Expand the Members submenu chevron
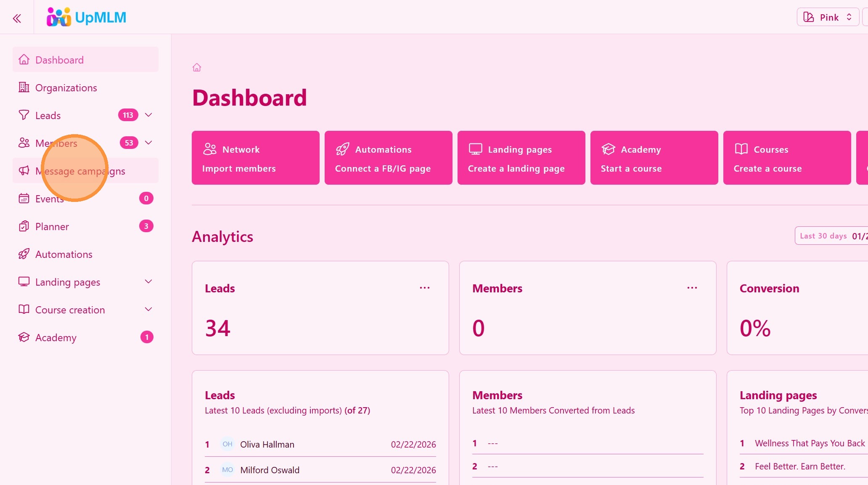The image size is (868, 485). pyautogui.click(x=148, y=143)
